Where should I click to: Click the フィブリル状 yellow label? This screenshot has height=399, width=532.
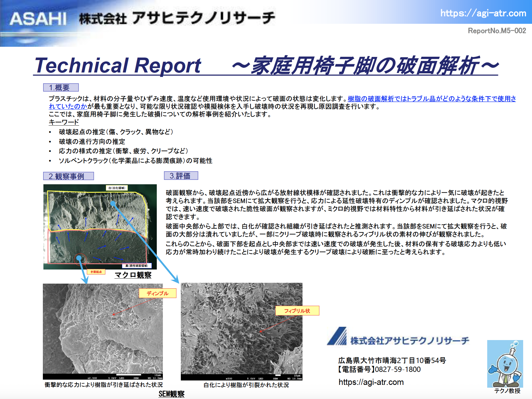point(297,311)
